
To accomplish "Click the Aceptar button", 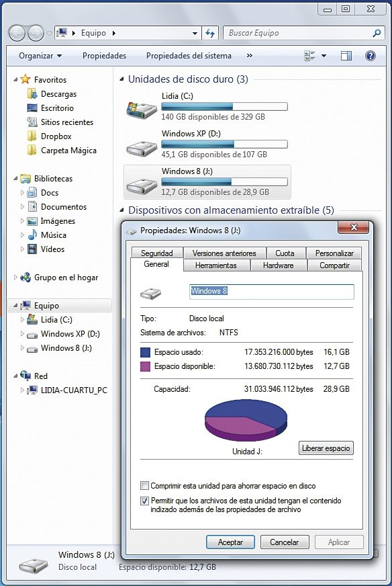I will pos(230,542).
